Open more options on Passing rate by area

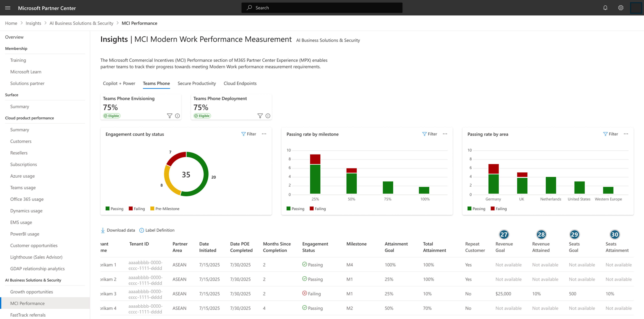(626, 134)
